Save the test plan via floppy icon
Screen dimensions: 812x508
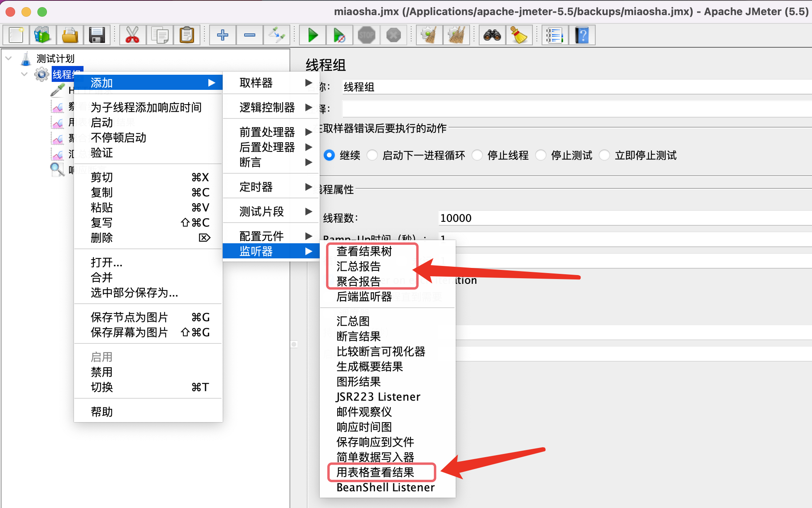[97, 35]
